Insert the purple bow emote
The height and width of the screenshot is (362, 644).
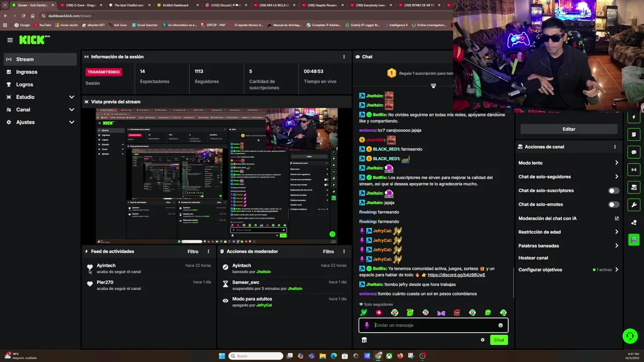[441, 313]
